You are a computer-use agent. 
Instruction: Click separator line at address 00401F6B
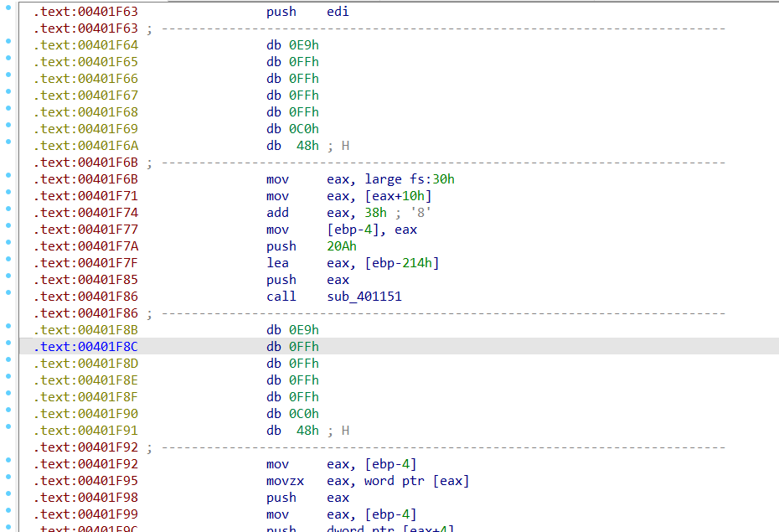click(x=444, y=163)
